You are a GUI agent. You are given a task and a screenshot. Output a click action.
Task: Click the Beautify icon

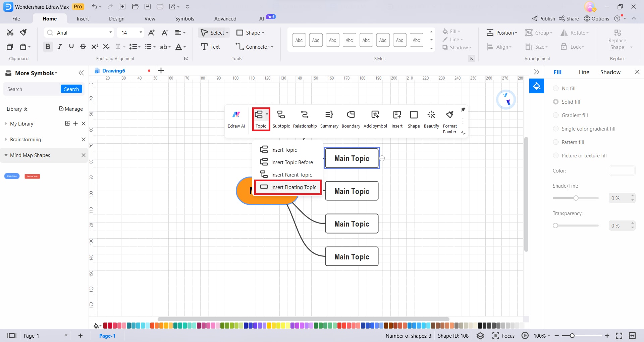tap(431, 119)
